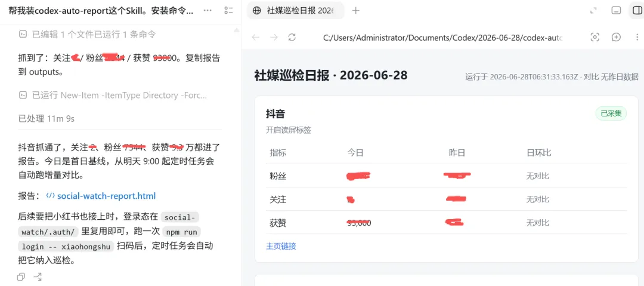The height and width of the screenshot is (286, 644).
Task: Click the login -- xiaohongshu code snippet
Action: tap(66, 247)
